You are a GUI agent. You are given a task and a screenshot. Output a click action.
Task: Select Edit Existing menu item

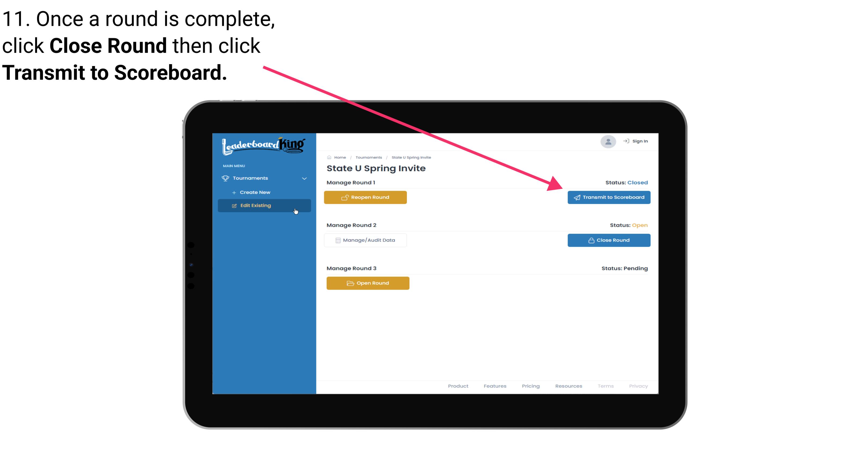tap(264, 205)
